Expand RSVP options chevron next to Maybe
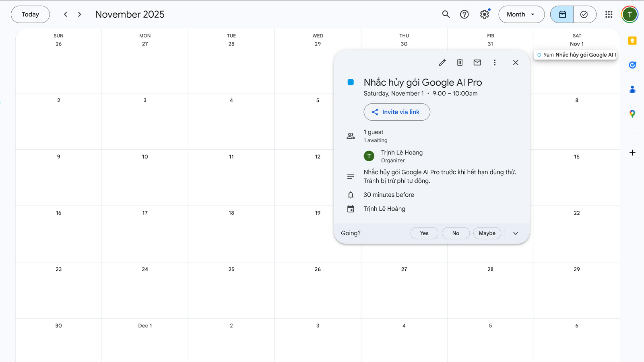 pos(516,233)
